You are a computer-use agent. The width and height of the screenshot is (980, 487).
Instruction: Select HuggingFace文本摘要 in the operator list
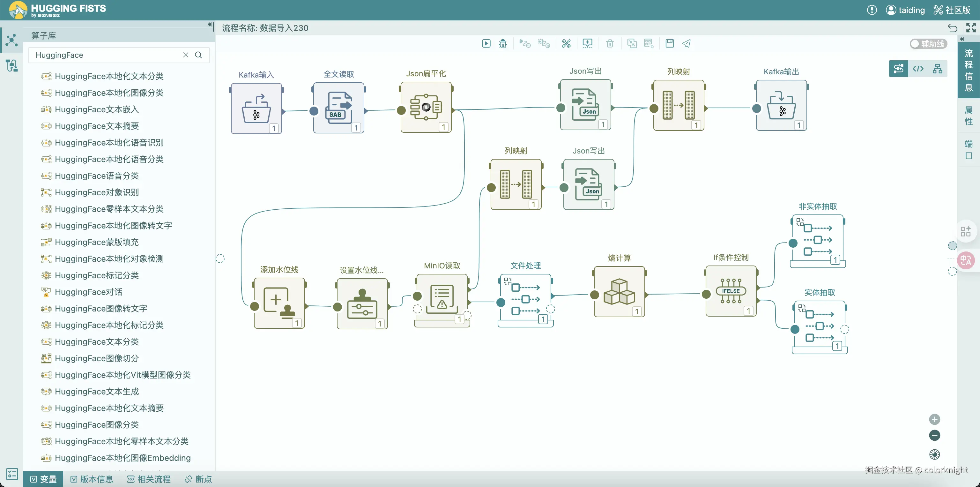[x=97, y=126]
